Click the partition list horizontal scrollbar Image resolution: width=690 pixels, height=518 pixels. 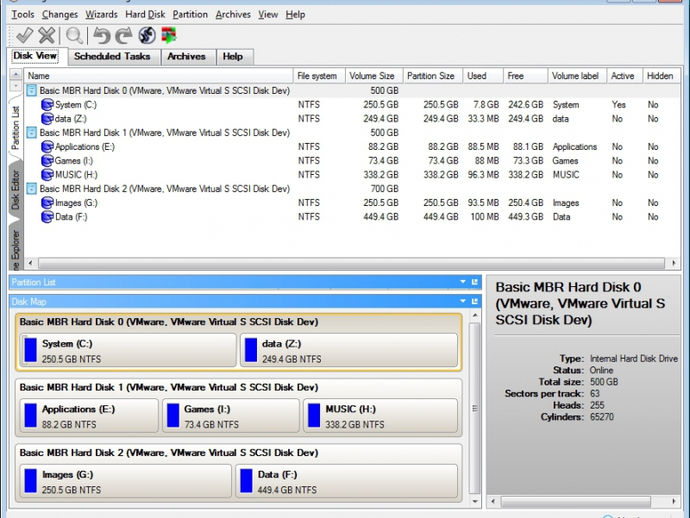pyautogui.click(x=351, y=264)
